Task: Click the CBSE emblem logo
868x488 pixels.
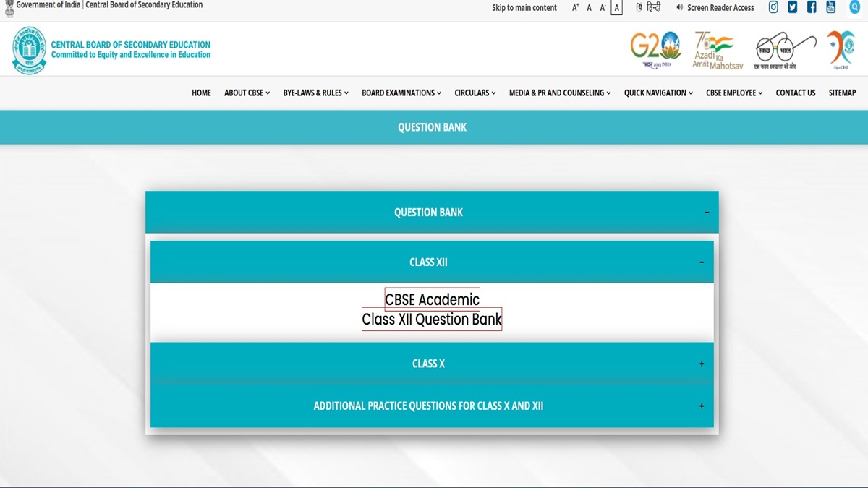Action: coord(29,50)
